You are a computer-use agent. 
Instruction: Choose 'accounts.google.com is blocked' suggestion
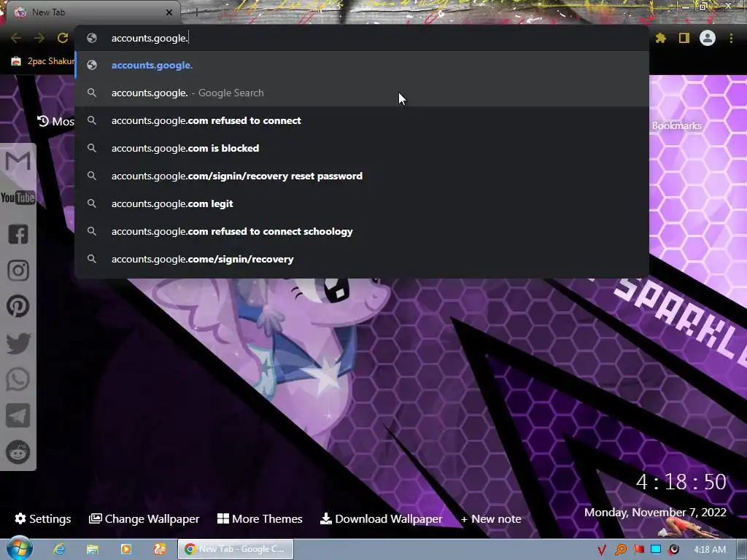tap(362, 148)
